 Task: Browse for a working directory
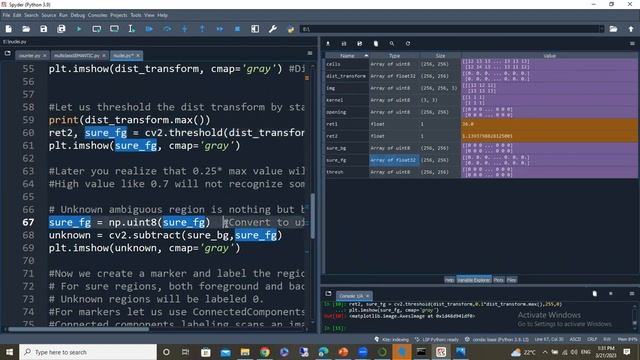coord(613,29)
